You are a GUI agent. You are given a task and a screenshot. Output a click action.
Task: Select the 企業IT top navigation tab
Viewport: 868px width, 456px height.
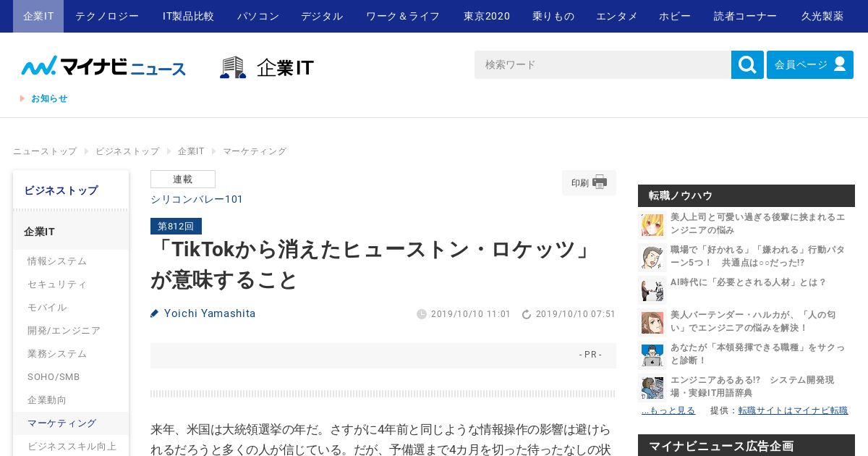click(38, 16)
